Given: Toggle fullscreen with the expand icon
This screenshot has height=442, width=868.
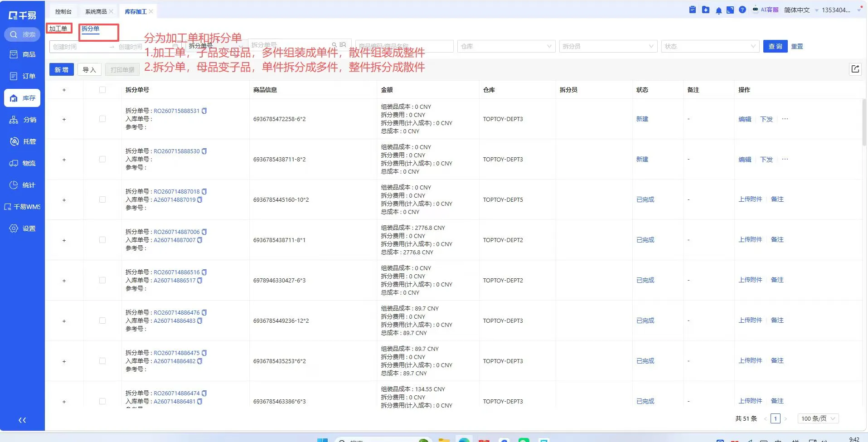Looking at the screenshot, I should coord(730,10).
